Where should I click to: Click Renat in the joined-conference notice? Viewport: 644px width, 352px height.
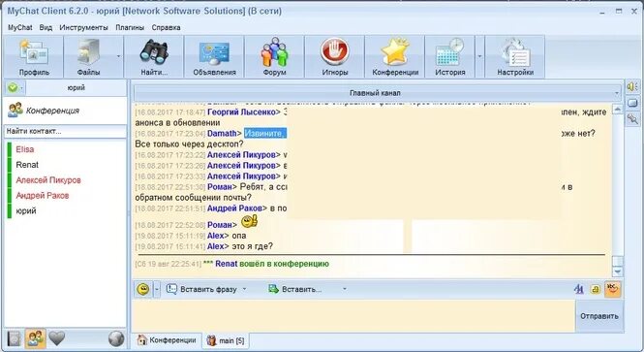(227, 264)
